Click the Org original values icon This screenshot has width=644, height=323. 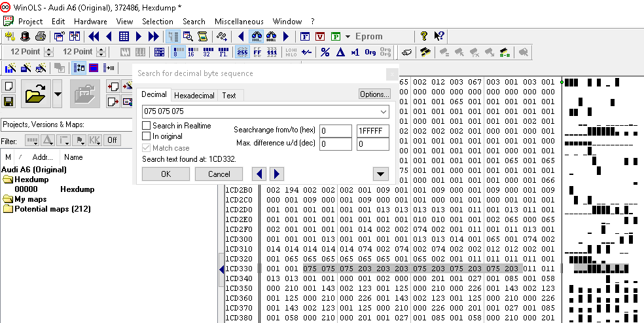coord(370,52)
